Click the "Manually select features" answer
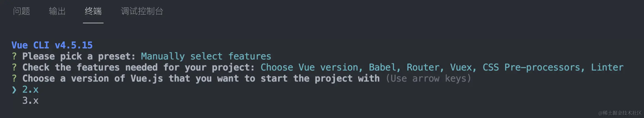Screen dimensions: 644x118 [206, 56]
